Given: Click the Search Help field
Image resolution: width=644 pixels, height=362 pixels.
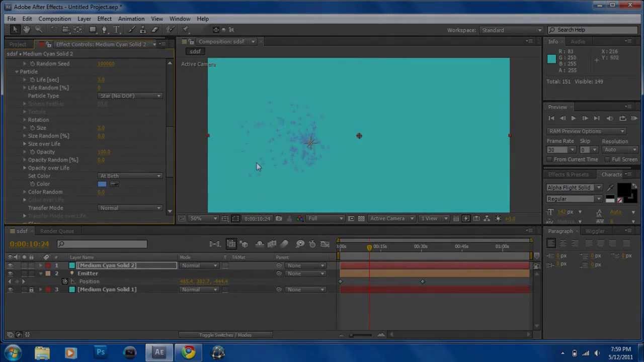Looking at the screenshot, I should coord(592,30).
